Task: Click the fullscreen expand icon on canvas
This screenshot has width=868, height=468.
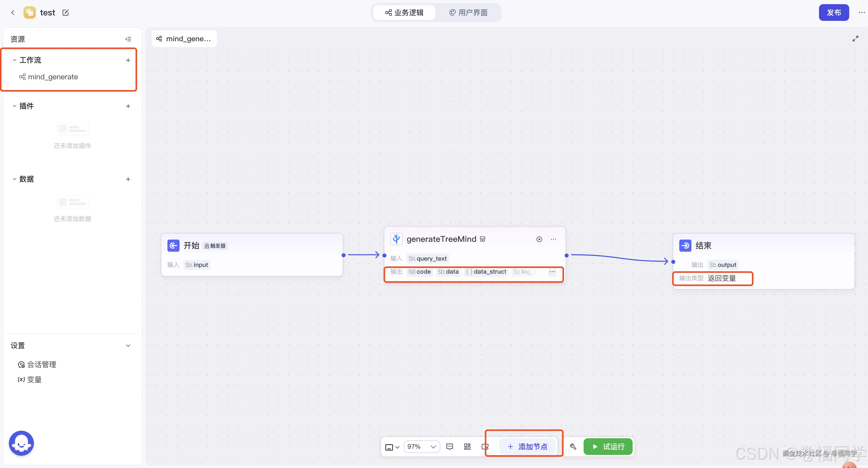Action: (x=855, y=39)
